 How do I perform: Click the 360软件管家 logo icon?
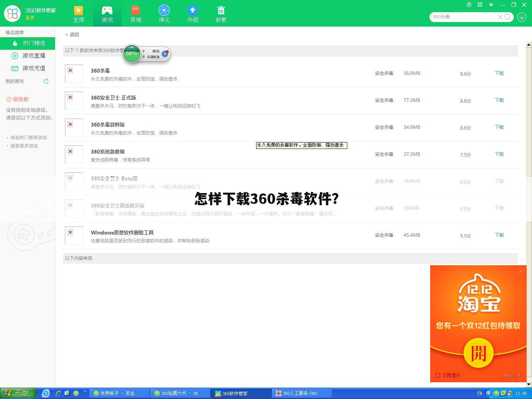tap(13, 13)
